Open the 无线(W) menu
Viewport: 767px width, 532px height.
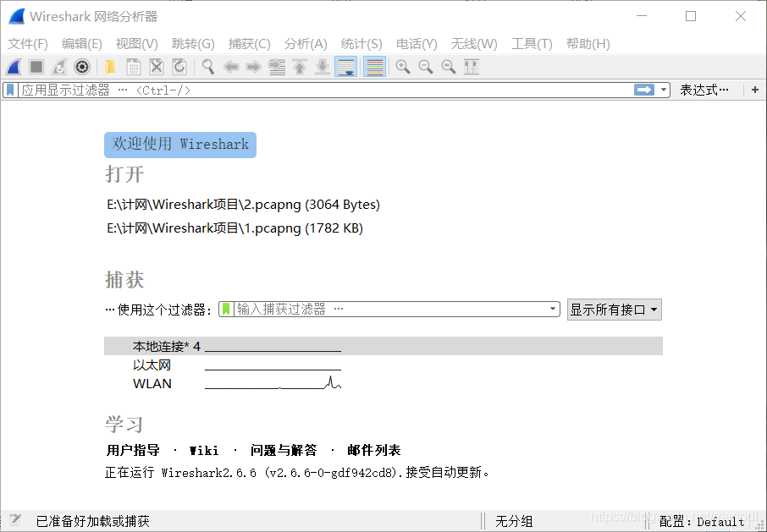pyautogui.click(x=474, y=44)
